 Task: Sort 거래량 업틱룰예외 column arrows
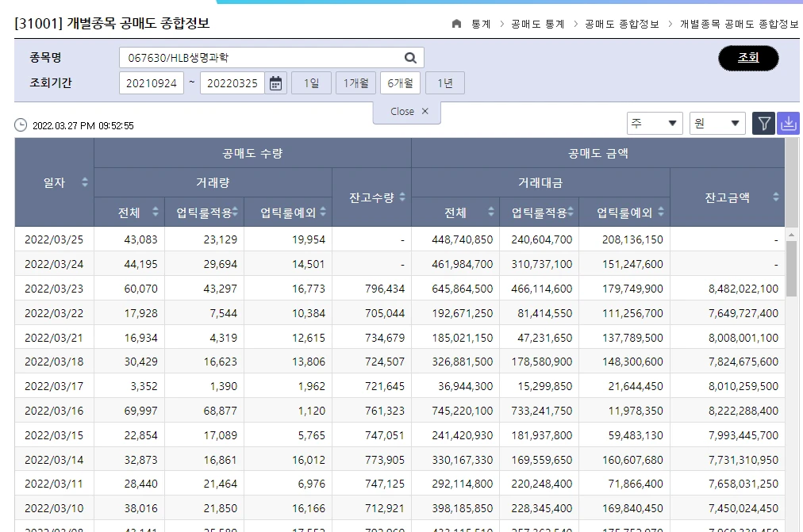323,212
